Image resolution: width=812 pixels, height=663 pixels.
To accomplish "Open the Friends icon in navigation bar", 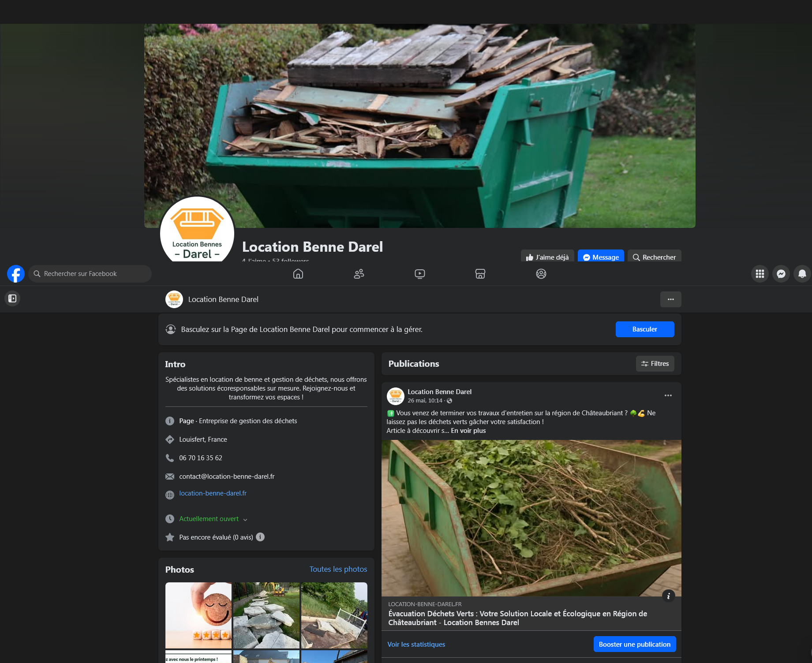I will (x=359, y=274).
